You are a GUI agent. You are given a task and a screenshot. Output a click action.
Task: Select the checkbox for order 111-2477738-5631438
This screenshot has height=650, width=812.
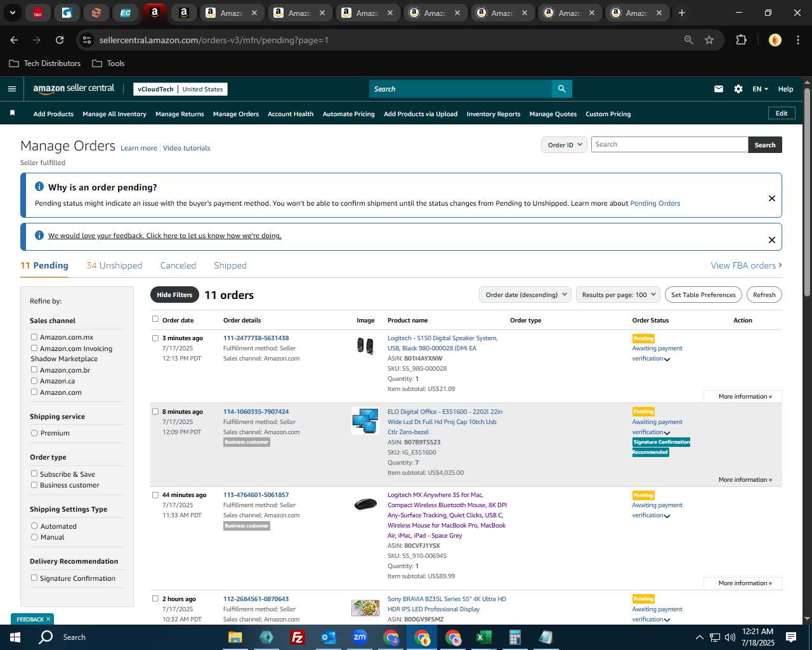click(x=155, y=338)
